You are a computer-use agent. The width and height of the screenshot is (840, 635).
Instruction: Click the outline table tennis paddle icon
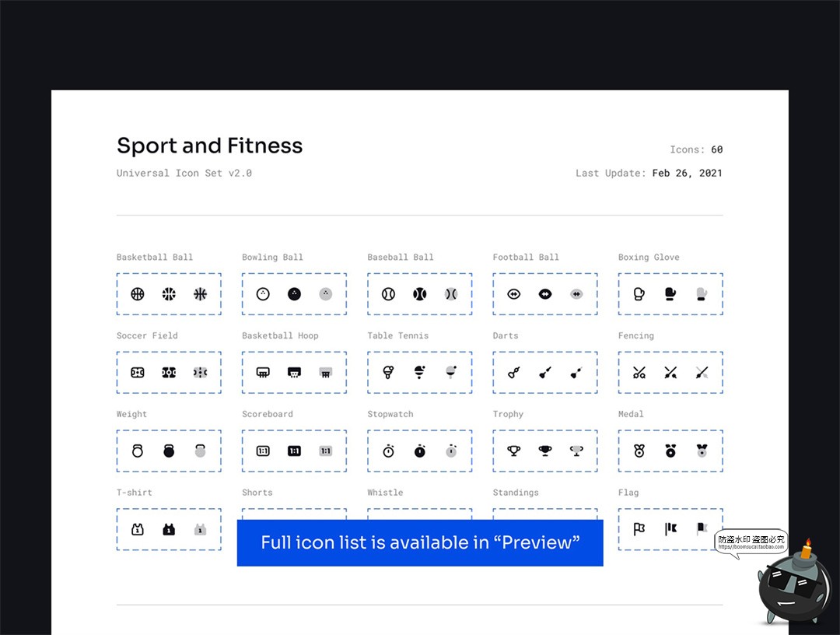point(389,373)
